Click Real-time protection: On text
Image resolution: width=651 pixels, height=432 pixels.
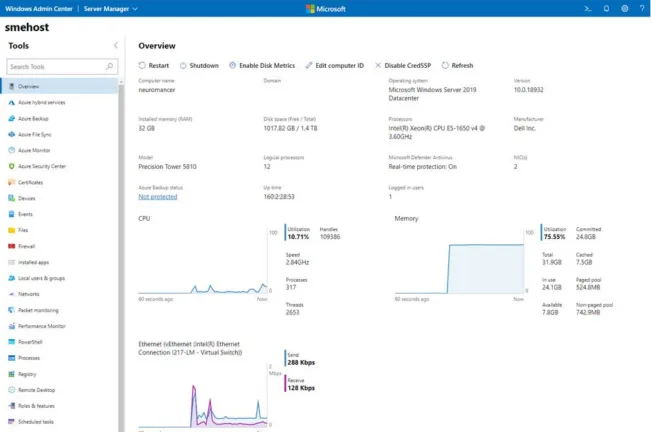[423, 166]
